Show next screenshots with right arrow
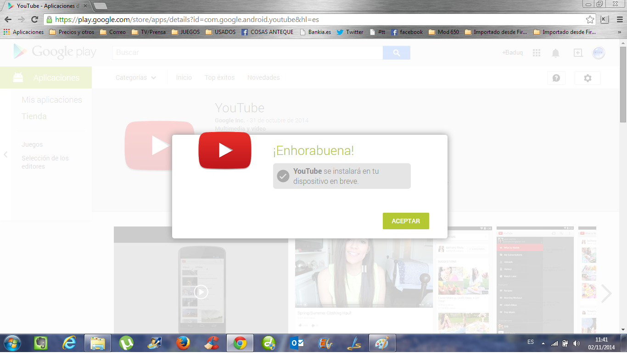 click(606, 293)
